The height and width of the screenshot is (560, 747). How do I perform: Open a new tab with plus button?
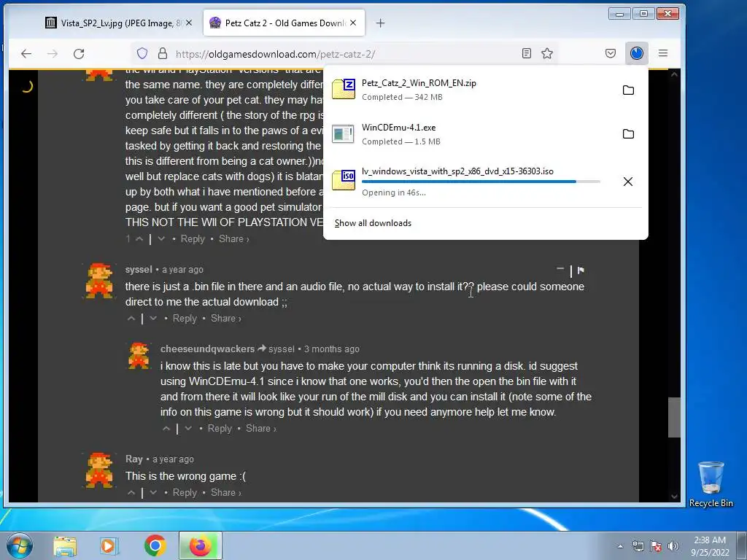pyautogui.click(x=380, y=23)
